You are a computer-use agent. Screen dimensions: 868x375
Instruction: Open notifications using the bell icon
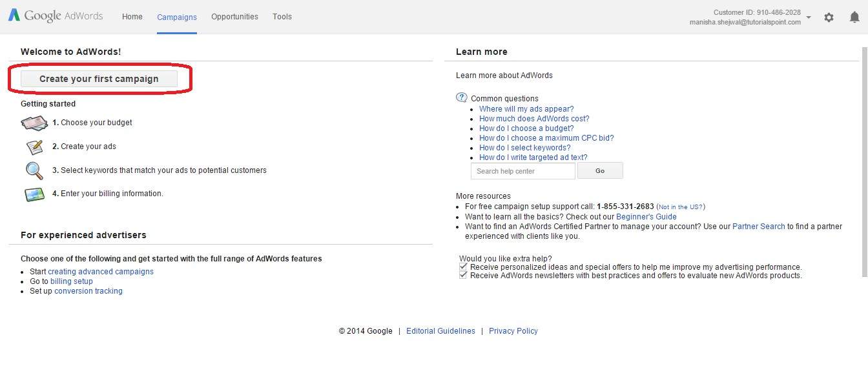(854, 17)
